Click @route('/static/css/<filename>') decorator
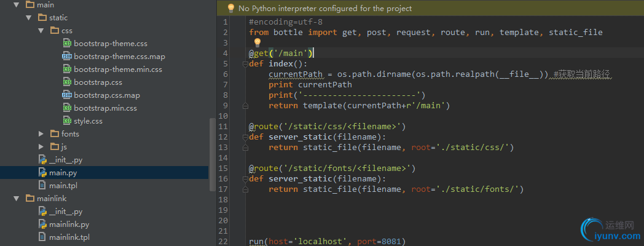 [328, 126]
